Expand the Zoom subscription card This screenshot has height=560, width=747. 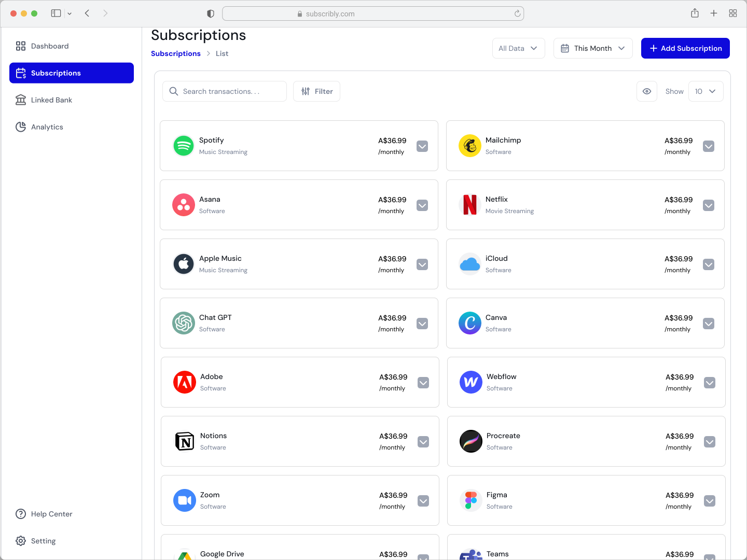coord(423,501)
